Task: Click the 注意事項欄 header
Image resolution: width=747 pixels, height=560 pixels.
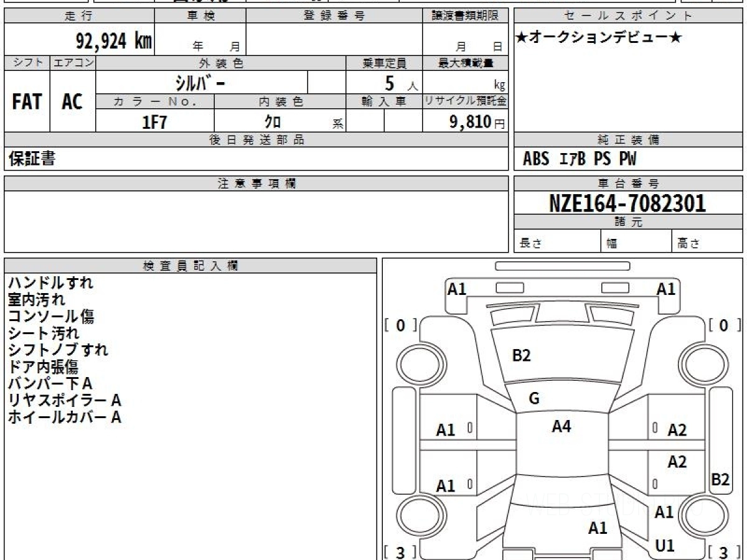Action: coord(256,184)
